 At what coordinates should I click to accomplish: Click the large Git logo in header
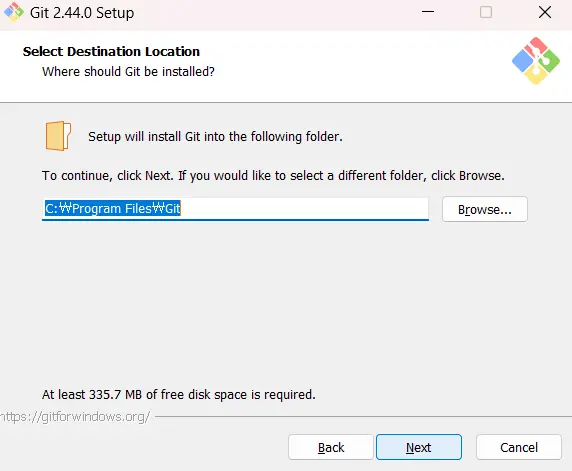point(536,61)
